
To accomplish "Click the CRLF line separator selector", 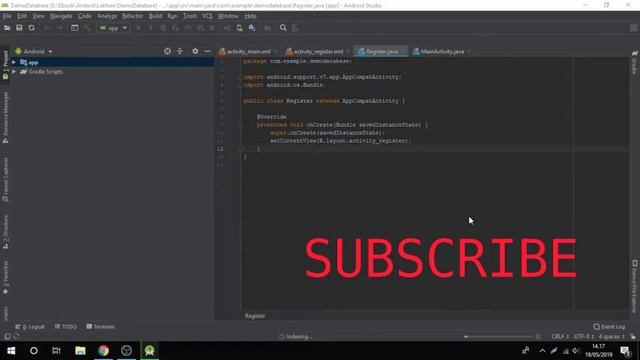I will pos(560,337).
